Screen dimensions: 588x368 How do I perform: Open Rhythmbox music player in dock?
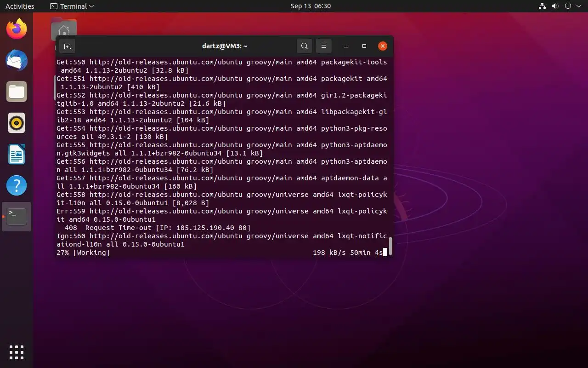pos(17,123)
